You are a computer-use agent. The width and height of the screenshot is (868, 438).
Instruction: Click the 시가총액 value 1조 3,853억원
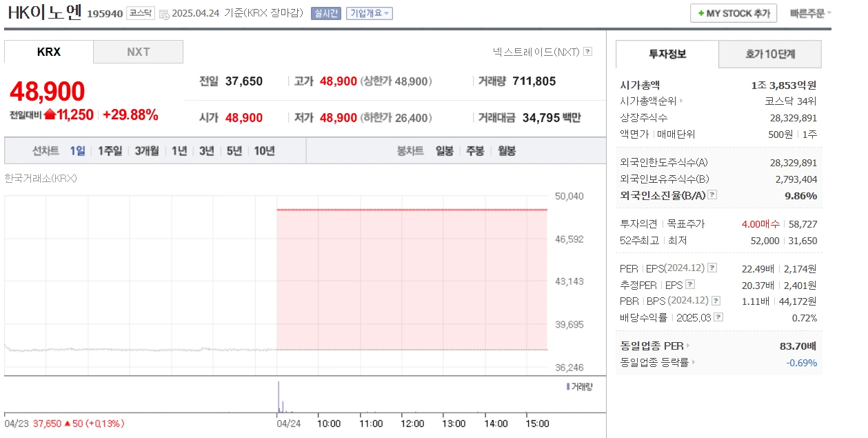784,86
